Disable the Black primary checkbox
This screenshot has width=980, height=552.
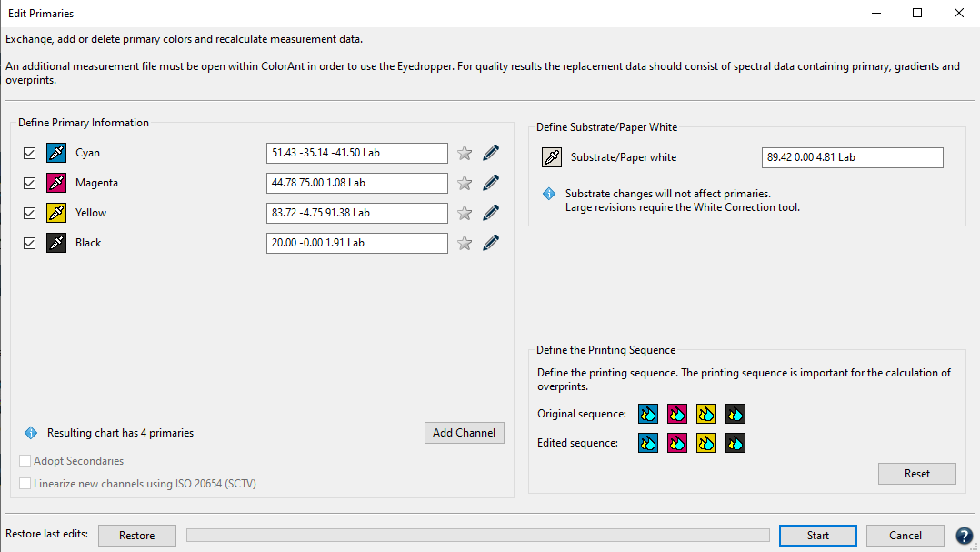(30, 243)
